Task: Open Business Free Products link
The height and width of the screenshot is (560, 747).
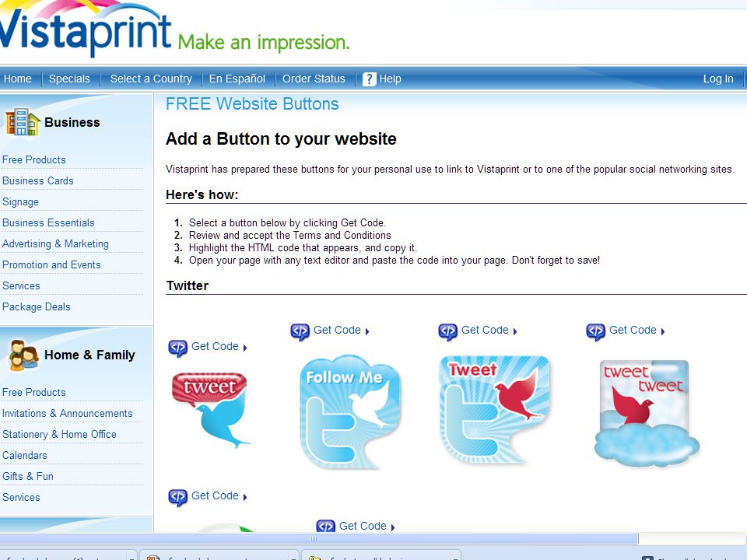Action: pyautogui.click(x=33, y=160)
